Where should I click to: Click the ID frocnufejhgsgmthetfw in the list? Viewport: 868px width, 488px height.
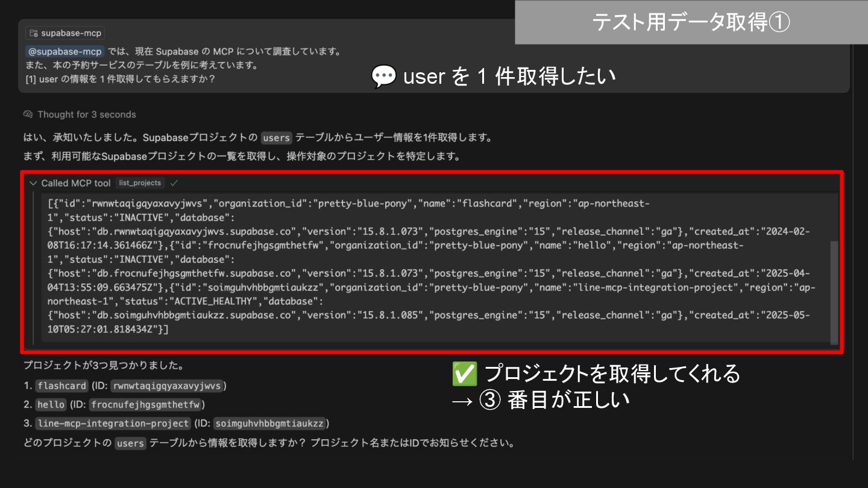145,405
